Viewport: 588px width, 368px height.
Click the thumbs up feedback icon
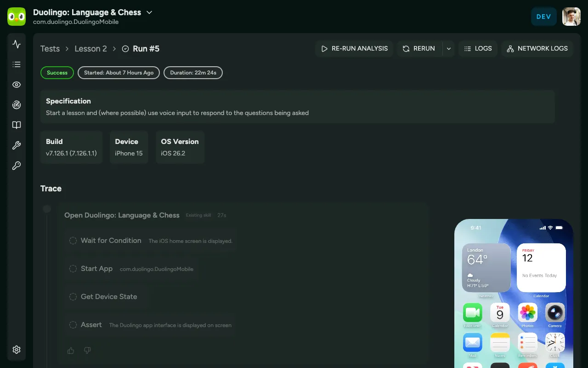71,351
